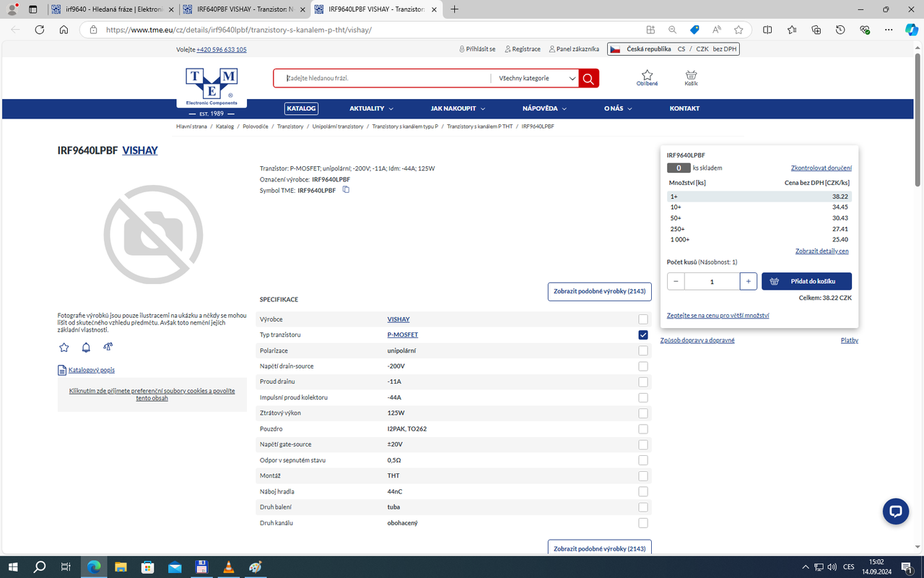
Task: Check the Proud drainu checkbox
Action: [x=643, y=381]
